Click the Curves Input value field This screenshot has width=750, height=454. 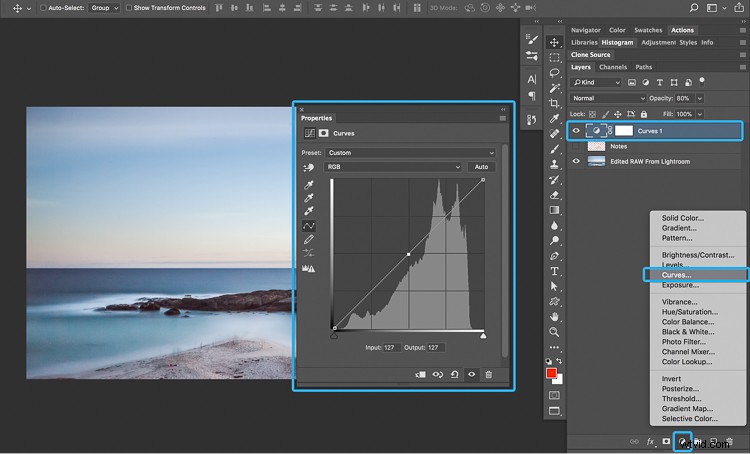click(x=391, y=348)
